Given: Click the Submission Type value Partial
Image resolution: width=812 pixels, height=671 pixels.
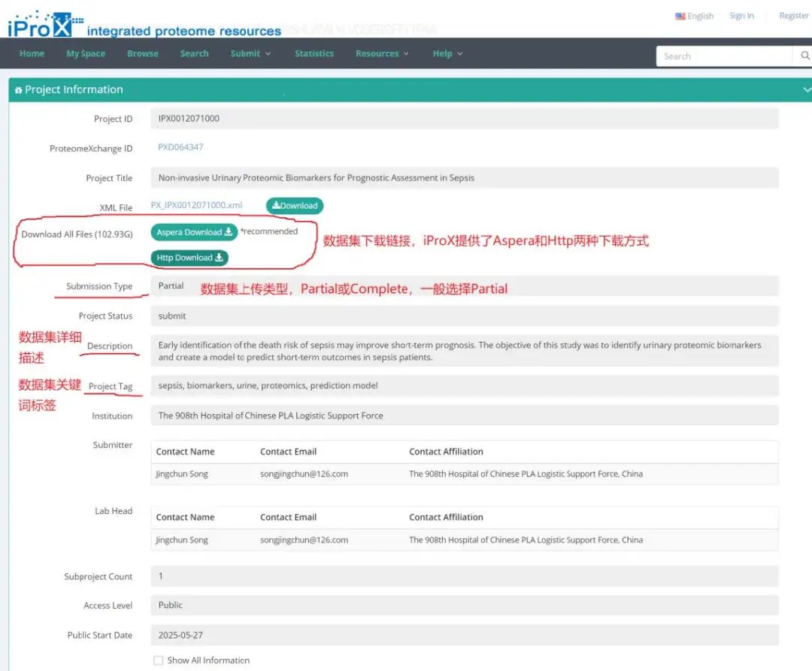Looking at the screenshot, I should (x=171, y=286).
